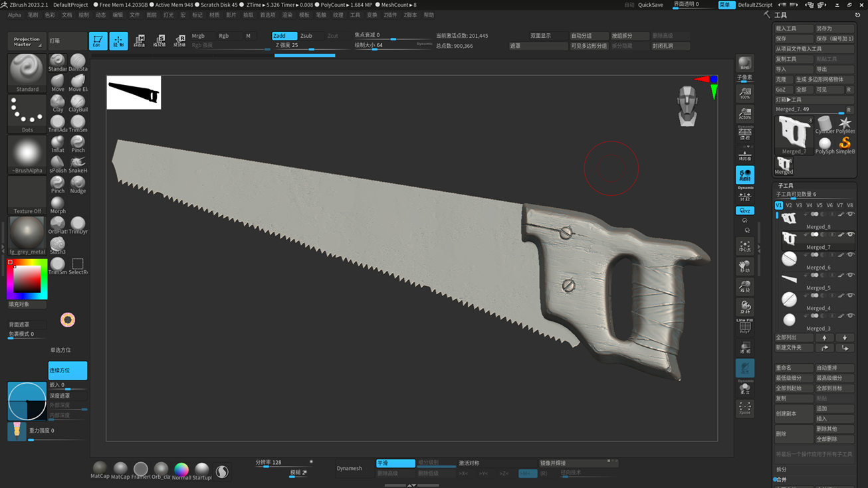The height and width of the screenshot is (488, 868).
Task: Pick the SnakeHook brush
Action: (x=78, y=163)
